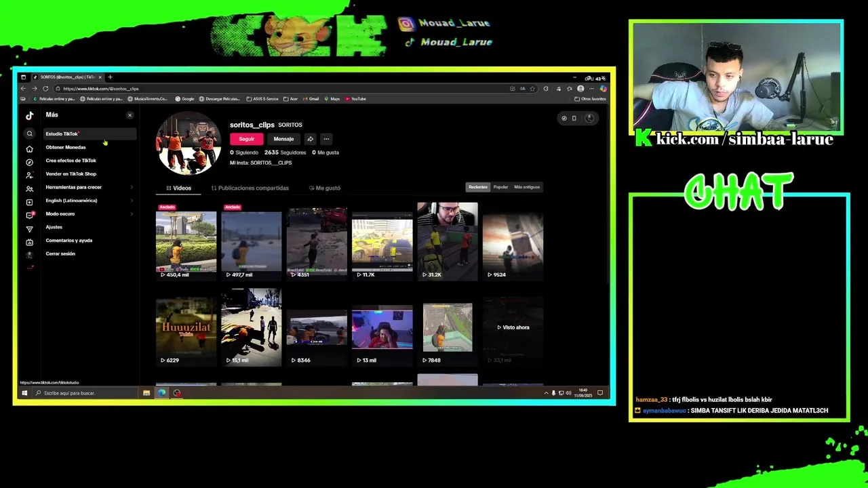Open Otros favoritos folder
Image resolution: width=868 pixels, height=488 pixels.
click(x=590, y=99)
